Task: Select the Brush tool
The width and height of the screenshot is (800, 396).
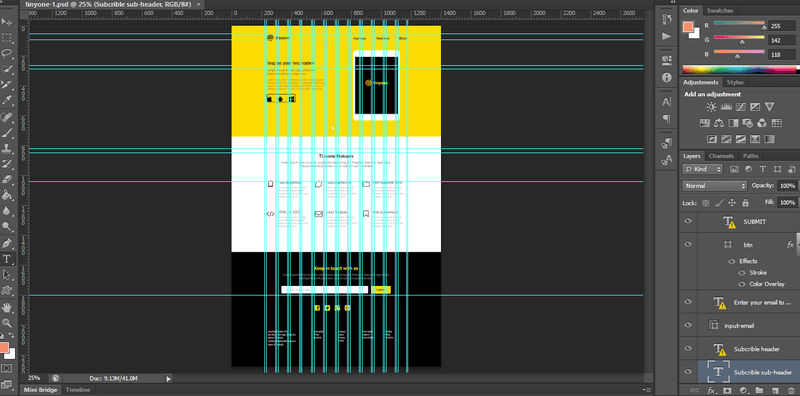Action: click(7, 133)
